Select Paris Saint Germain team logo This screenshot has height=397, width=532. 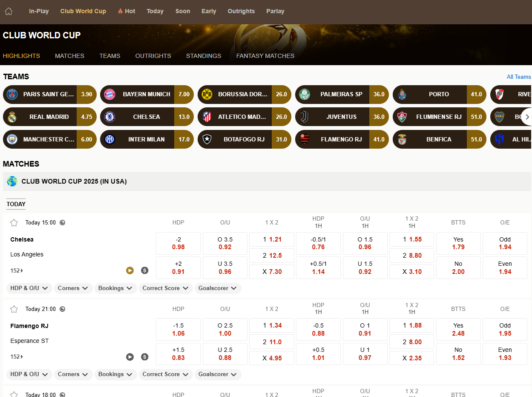click(12, 94)
